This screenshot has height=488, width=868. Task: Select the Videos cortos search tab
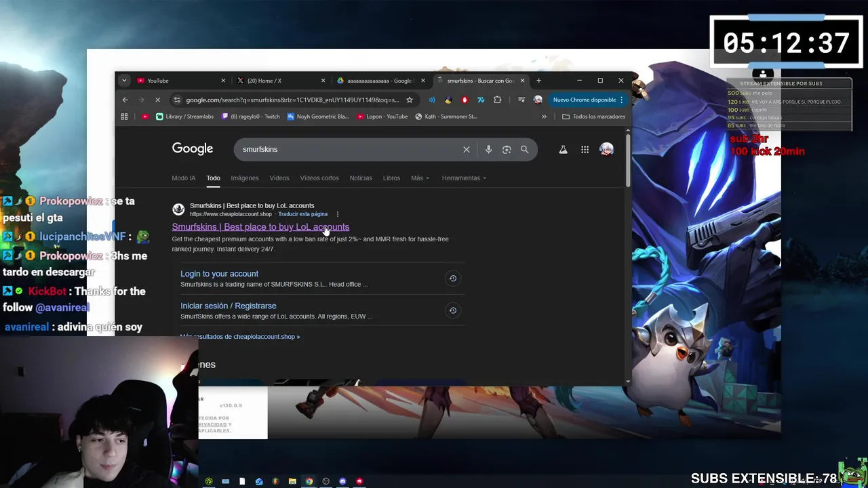319,178
